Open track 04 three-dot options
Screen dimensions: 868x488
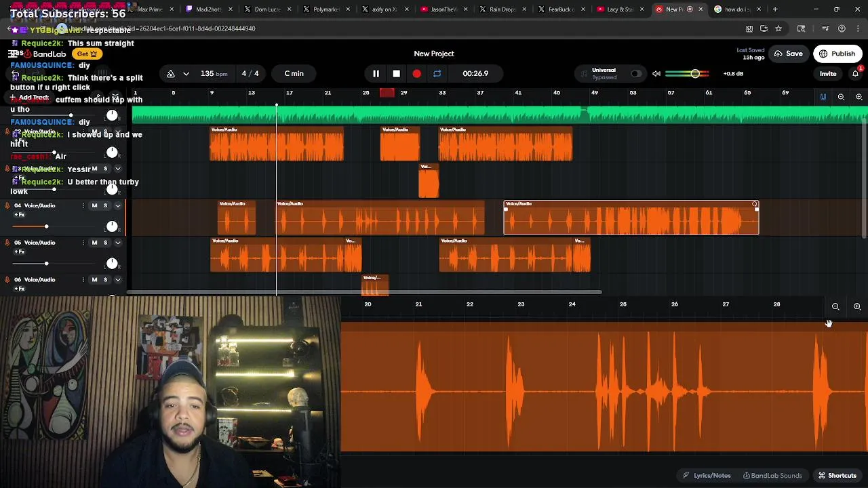pos(83,205)
